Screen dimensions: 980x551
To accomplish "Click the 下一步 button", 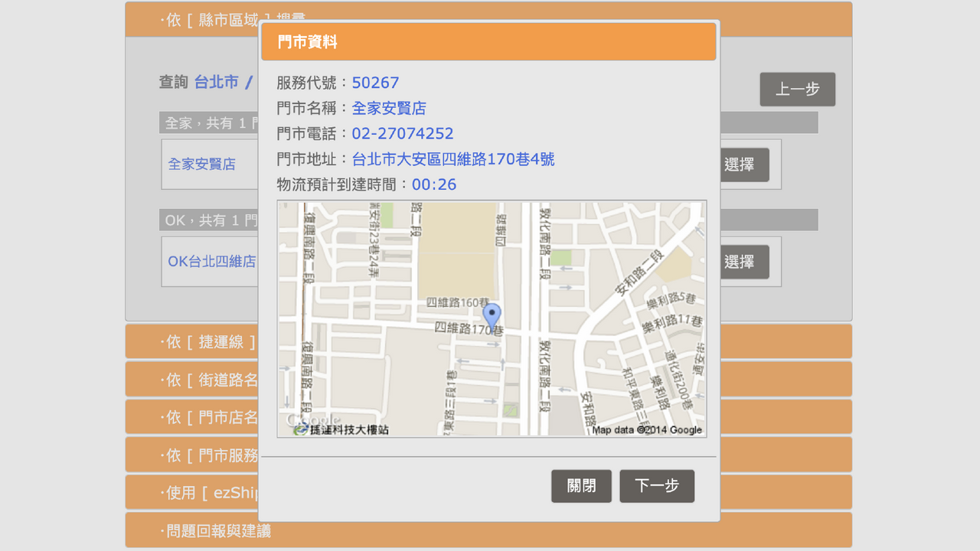I will [657, 486].
